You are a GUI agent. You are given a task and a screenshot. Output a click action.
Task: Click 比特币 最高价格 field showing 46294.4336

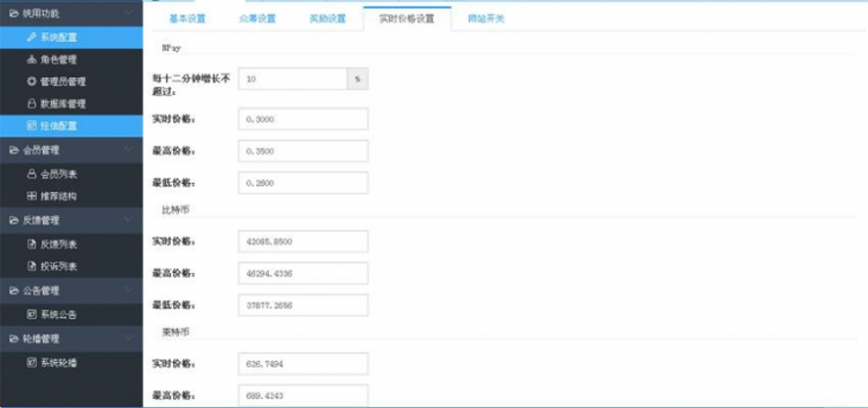(x=303, y=273)
